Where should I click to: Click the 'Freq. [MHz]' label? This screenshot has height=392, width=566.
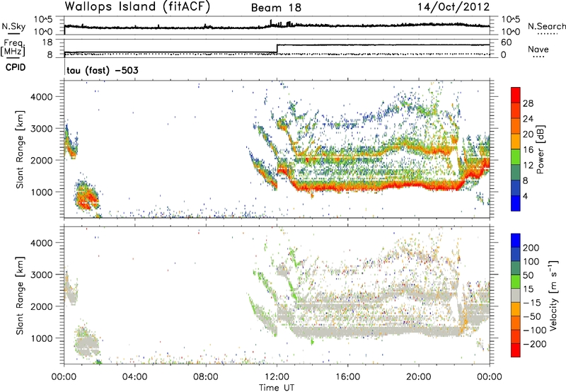pos(13,47)
